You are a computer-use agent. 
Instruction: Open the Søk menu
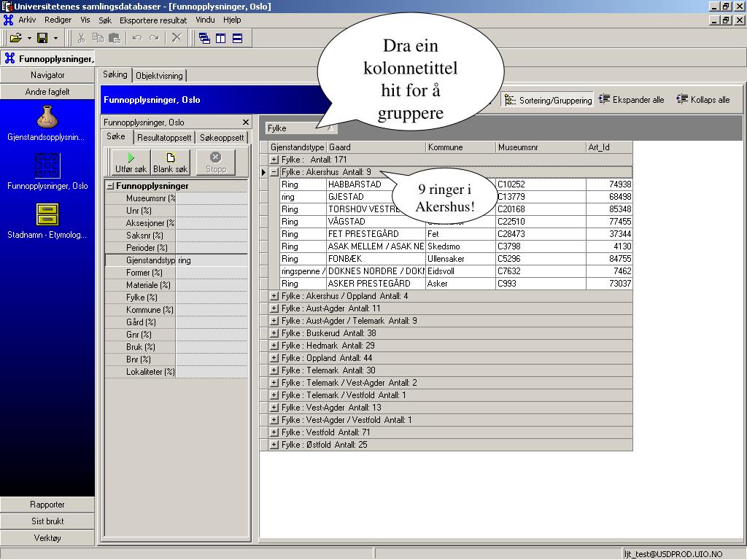105,20
